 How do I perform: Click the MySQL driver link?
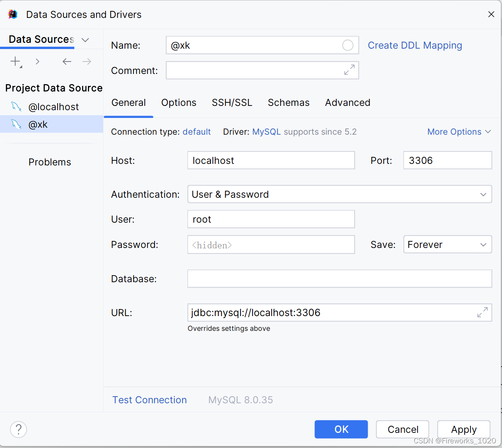267,132
